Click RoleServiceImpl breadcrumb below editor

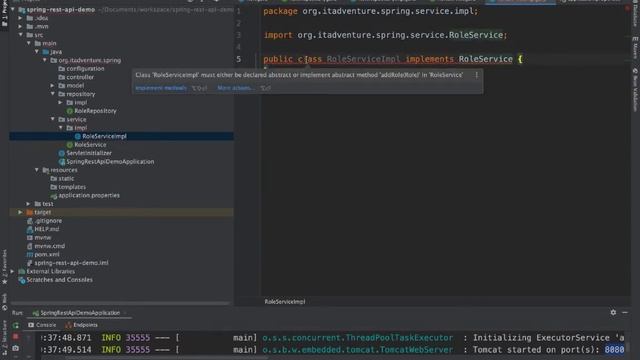(284, 302)
